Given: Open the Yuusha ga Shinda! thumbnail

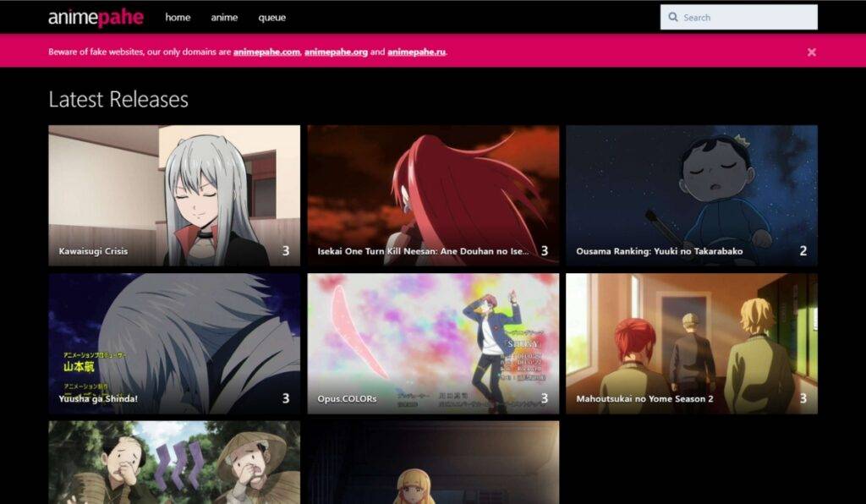Looking at the screenshot, I should click(174, 343).
